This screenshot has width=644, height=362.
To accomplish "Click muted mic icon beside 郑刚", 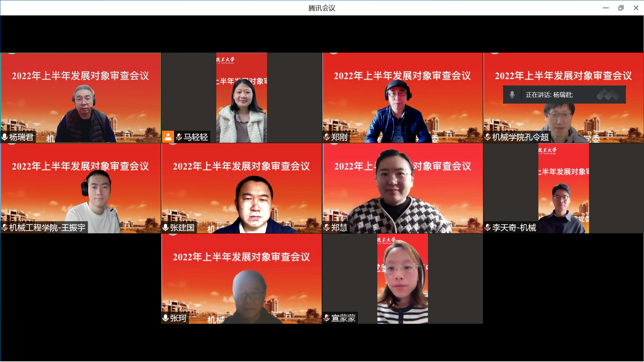I will coord(326,137).
